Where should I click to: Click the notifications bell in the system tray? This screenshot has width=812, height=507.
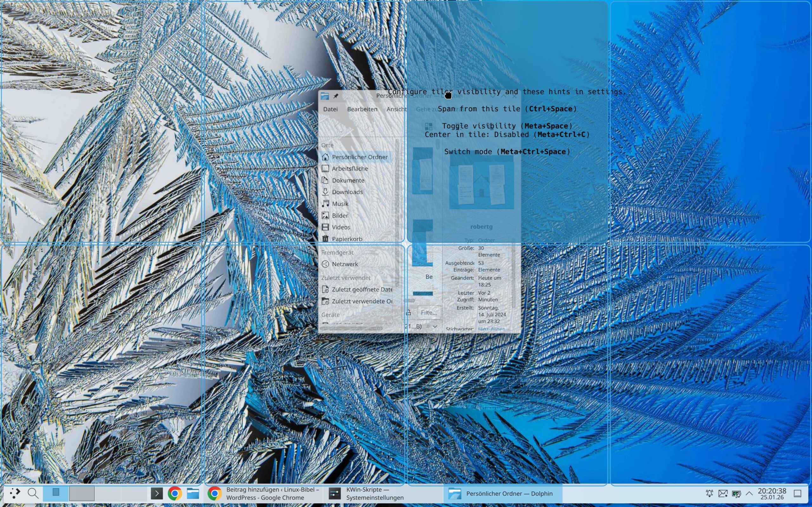pyautogui.click(x=709, y=493)
